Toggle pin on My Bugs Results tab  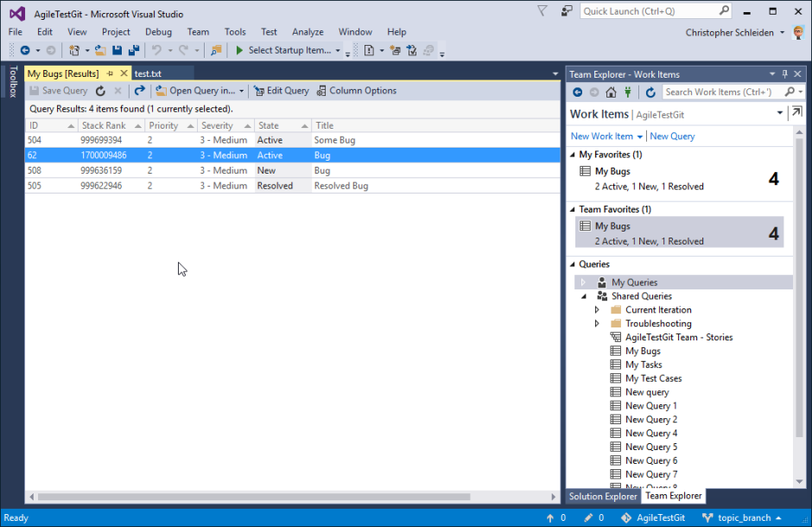(x=111, y=74)
